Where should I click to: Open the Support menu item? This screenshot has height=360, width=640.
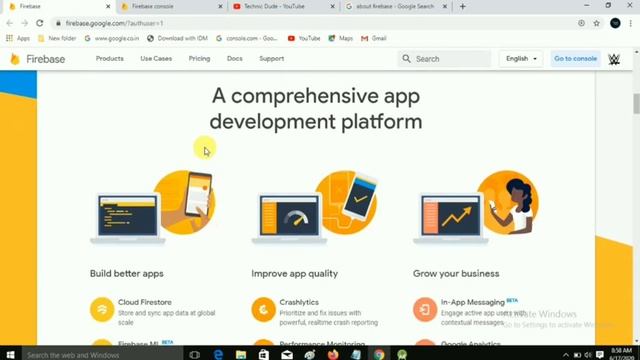[271, 58]
